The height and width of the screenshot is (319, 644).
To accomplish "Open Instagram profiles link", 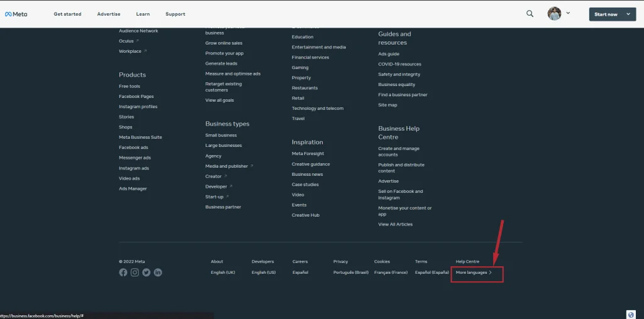I will tap(138, 107).
